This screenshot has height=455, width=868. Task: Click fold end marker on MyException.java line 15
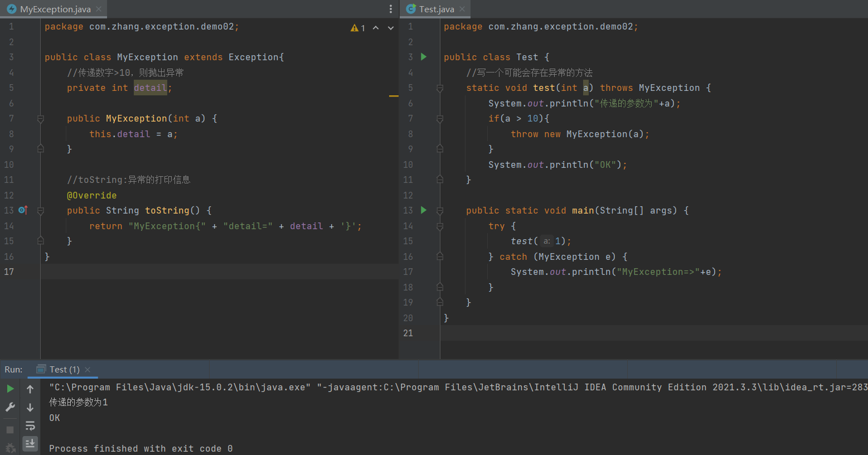tap(40, 241)
